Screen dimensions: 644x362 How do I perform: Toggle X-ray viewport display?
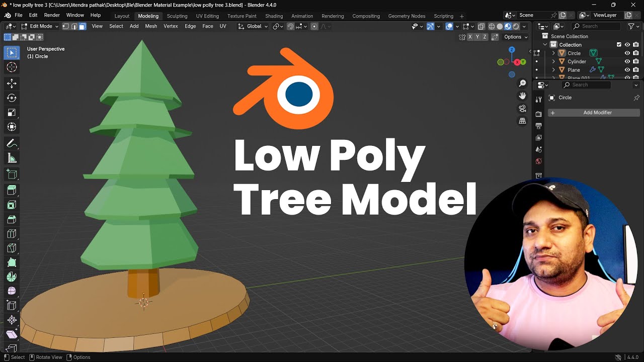tap(481, 26)
